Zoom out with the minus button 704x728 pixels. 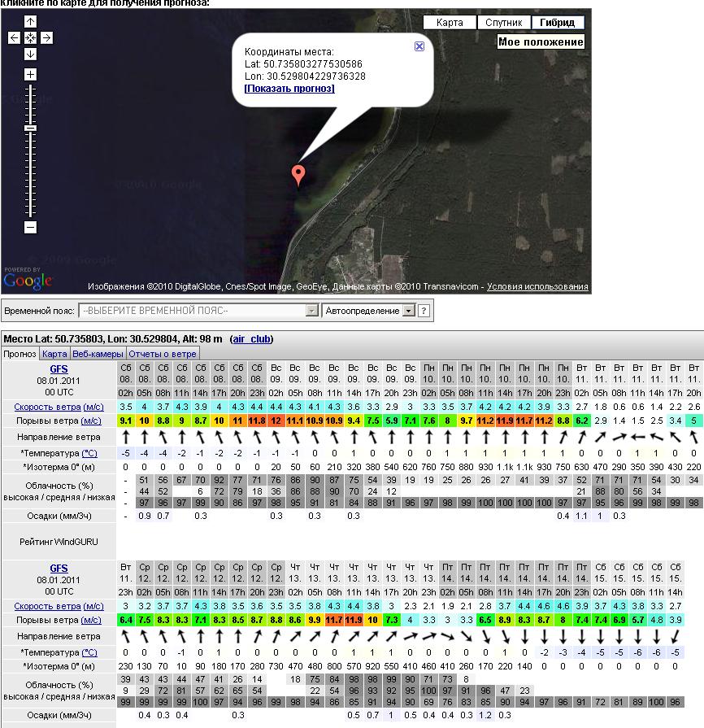(30, 228)
